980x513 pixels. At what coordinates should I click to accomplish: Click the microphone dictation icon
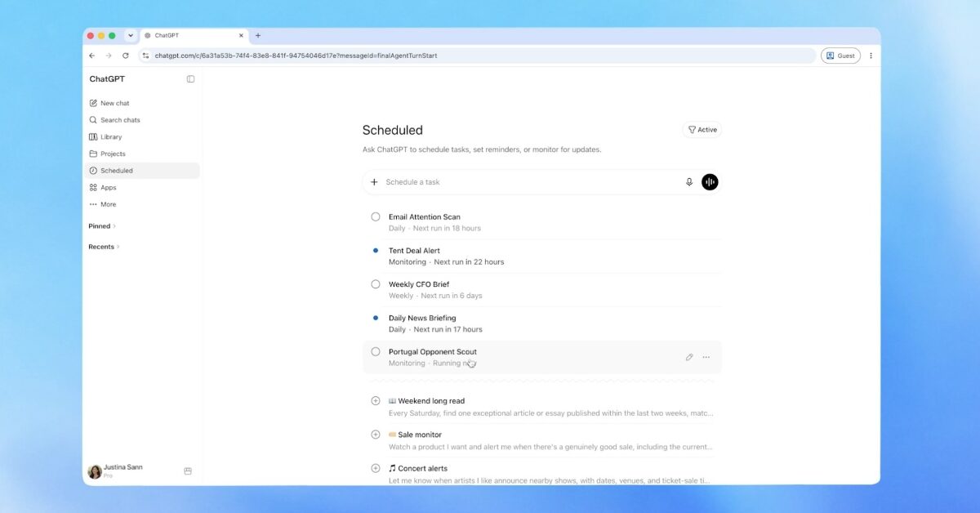[x=689, y=182]
